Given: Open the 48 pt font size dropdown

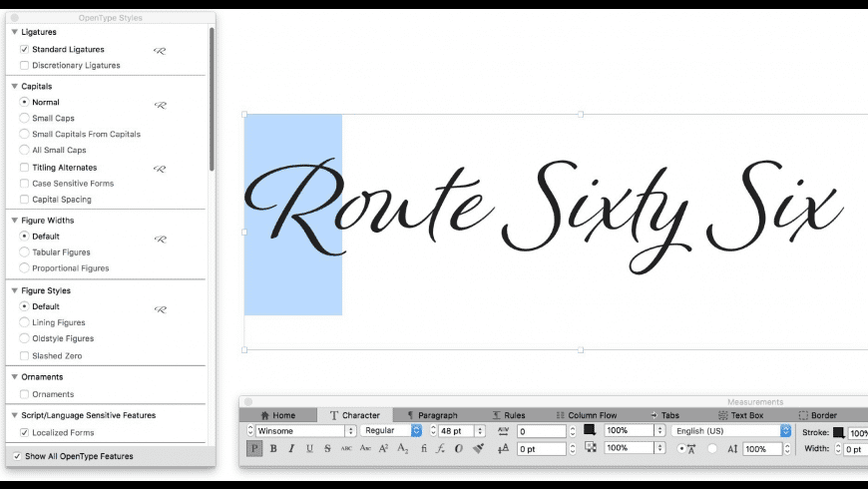Looking at the screenshot, I should (480, 431).
